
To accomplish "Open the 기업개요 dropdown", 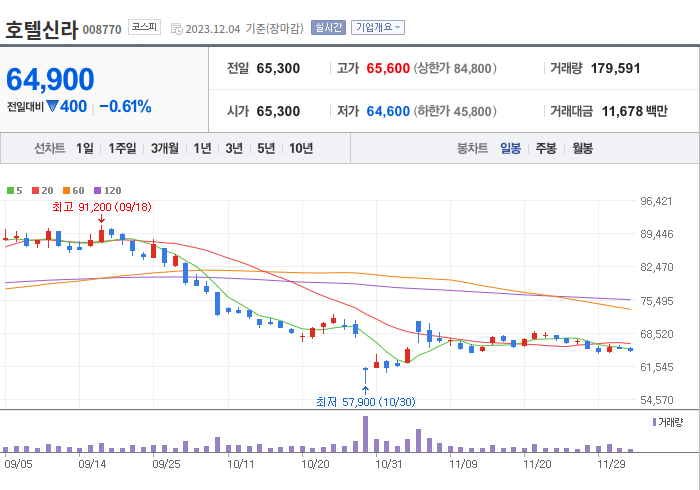I will [x=378, y=27].
